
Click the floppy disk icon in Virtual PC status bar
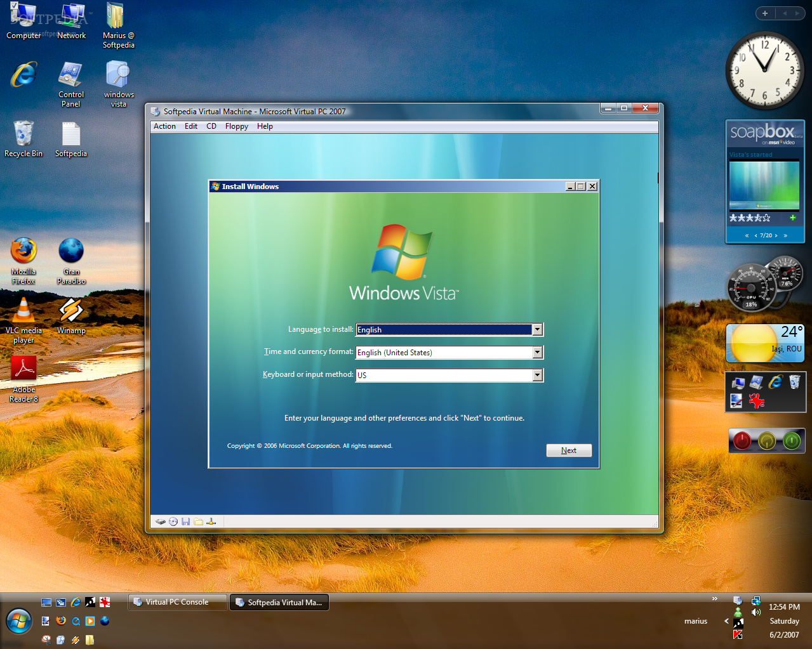[x=185, y=521]
